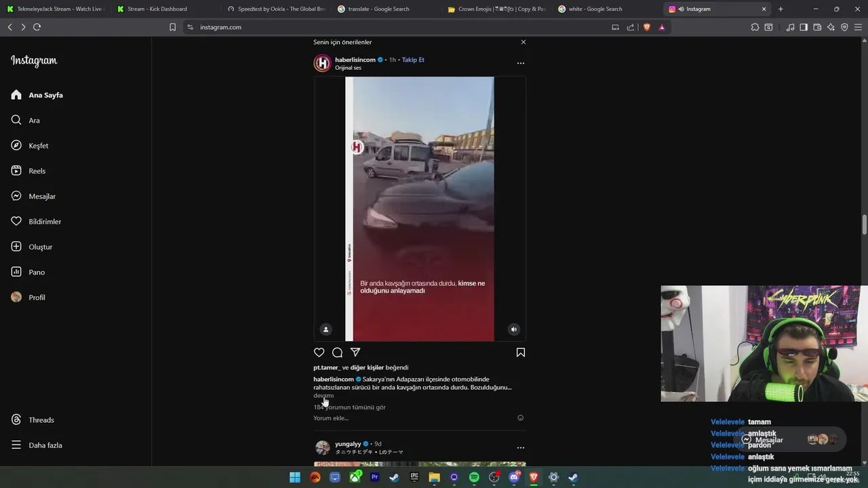Open more options on yungalyy post
The image size is (868, 488).
521,447
